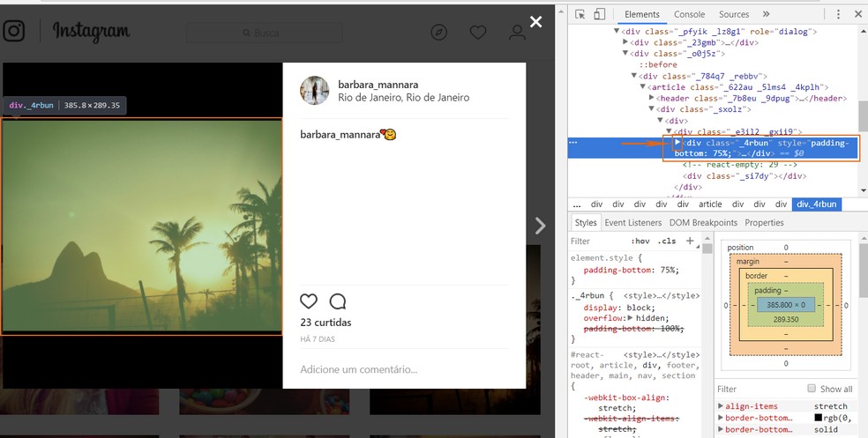Screen dimensions: 868x438
Task: Toggle the :hov element state button
Action: (x=640, y=241)
